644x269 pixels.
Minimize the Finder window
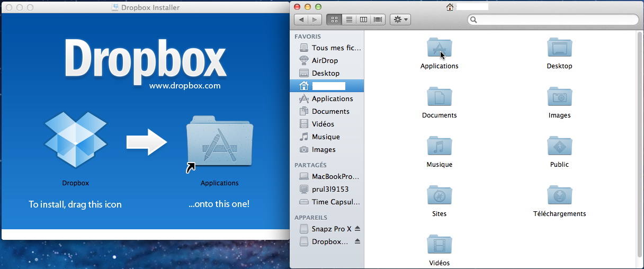pyautogui.click(x=308, y=7)
